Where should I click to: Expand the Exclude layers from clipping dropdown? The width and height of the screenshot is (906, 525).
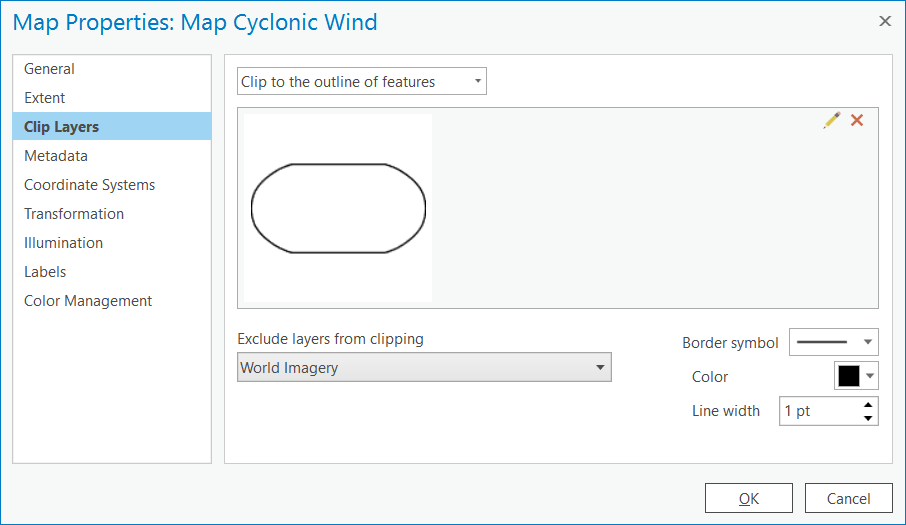click(x=424, y=368)
